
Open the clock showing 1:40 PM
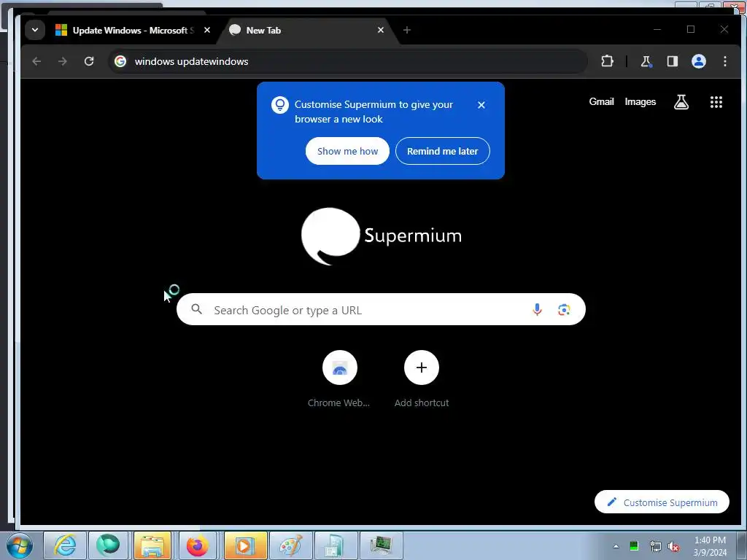point(710,546)
